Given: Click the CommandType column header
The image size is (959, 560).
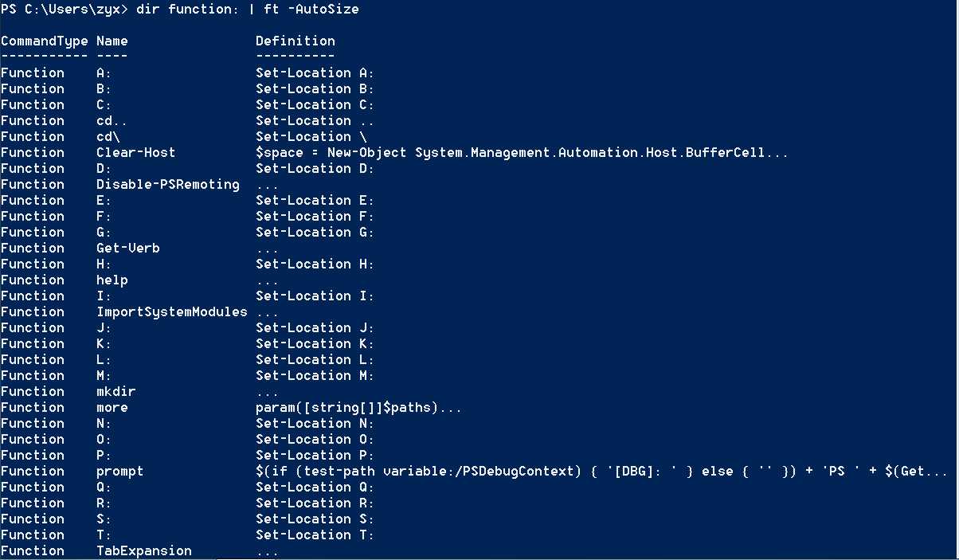Looking at the screenshot, I should click(45, 41).
